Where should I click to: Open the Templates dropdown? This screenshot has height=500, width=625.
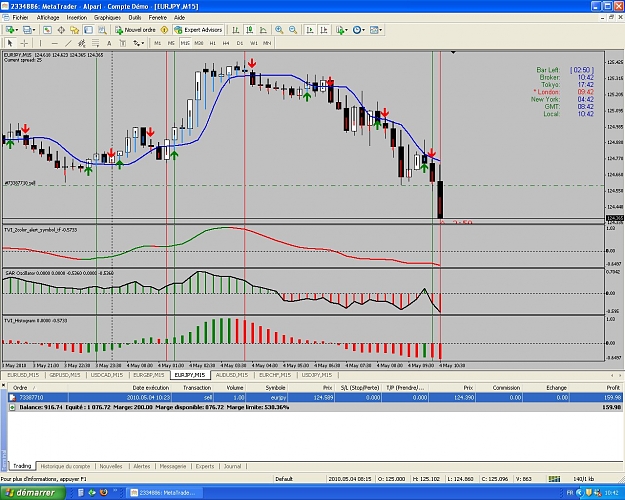(376, 30)
